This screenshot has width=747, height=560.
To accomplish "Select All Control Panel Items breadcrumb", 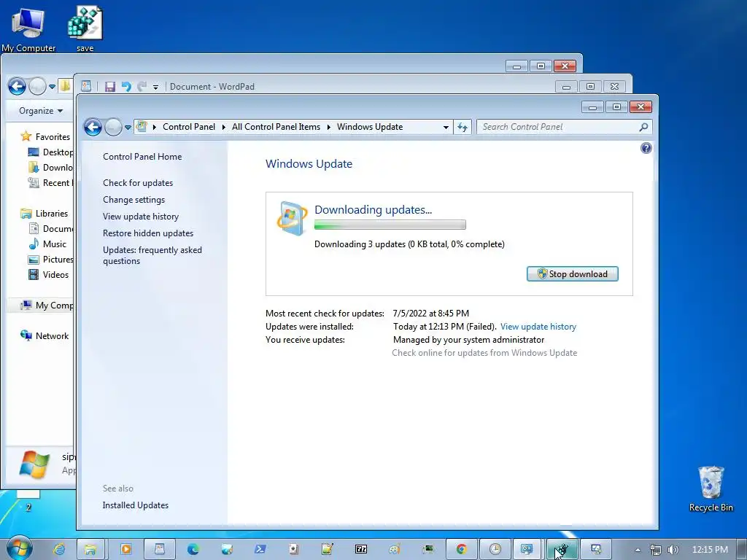I will [276, 127].
